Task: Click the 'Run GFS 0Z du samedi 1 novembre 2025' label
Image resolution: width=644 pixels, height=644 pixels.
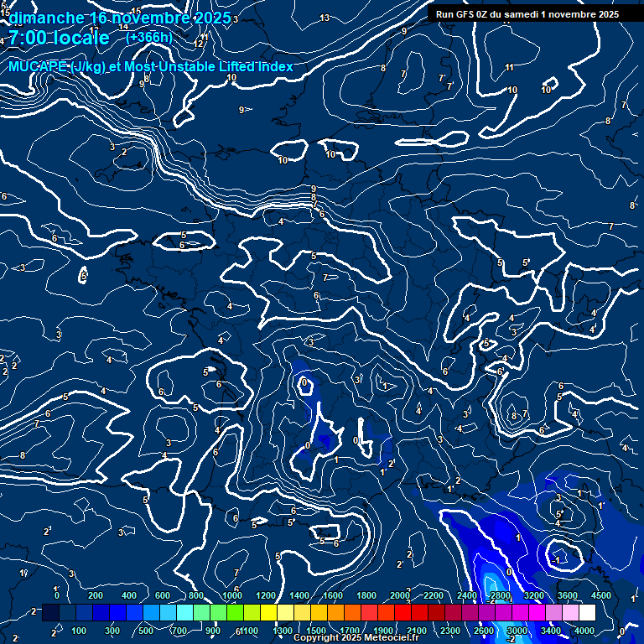Action: (x=527, y=14)
